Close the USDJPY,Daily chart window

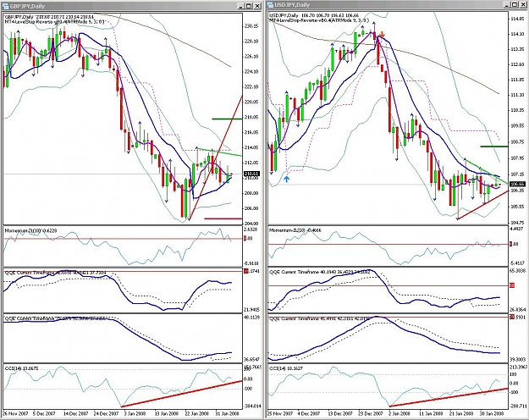(523, 4)
